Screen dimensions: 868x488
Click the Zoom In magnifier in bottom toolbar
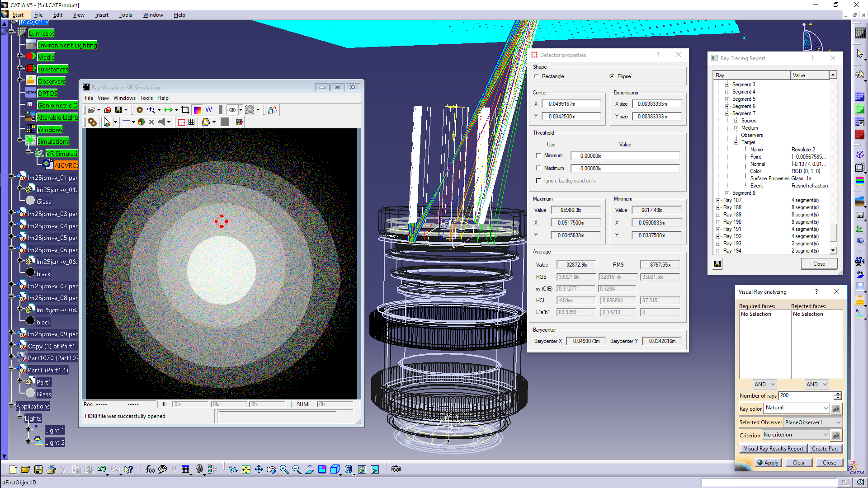point(284,469)
